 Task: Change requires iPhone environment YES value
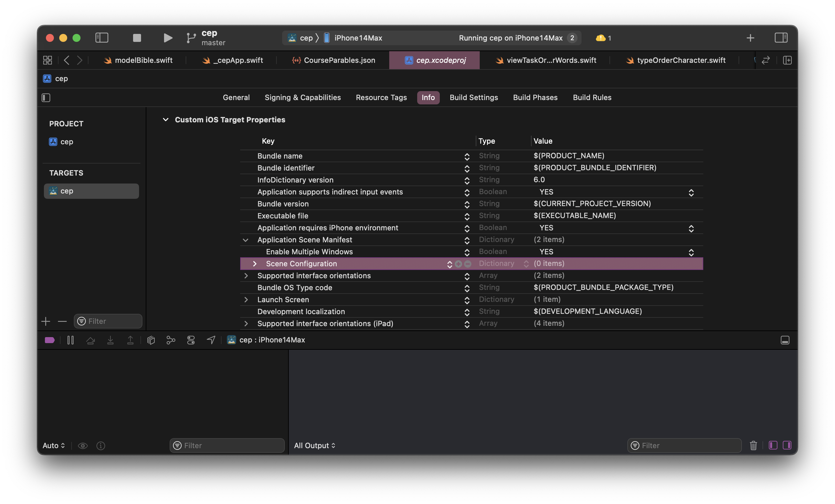click(691, 228)
